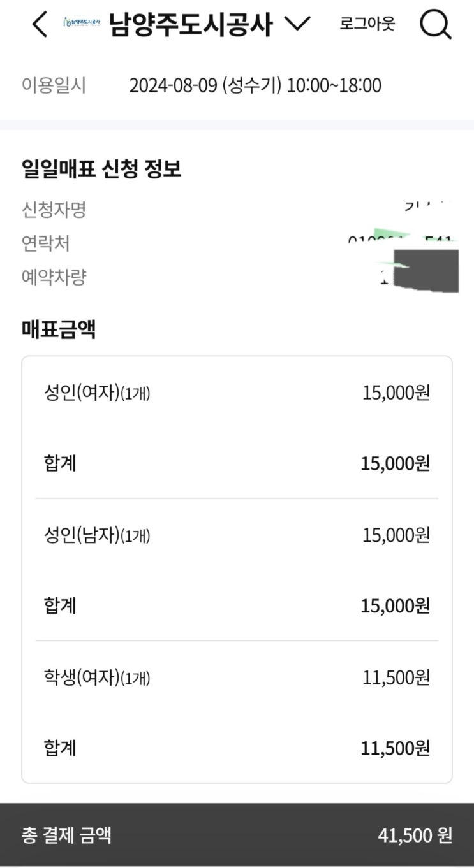The height and width of the screenshot is (868, 474).
Task: Click the 신청자명 field label
Action: click(x=54, y=209)
